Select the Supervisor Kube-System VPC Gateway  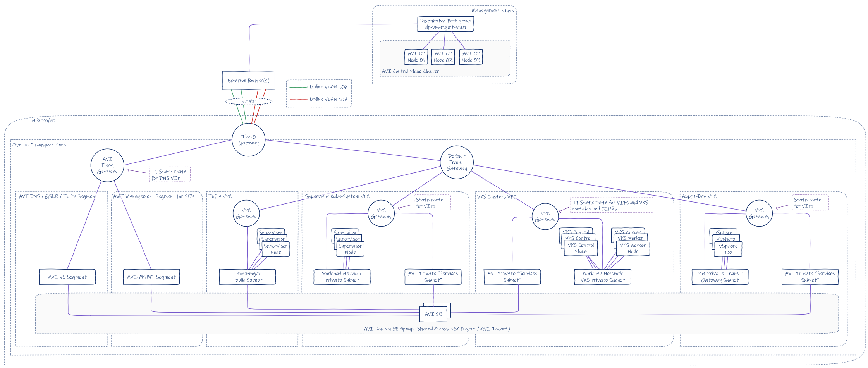(x=381, y=213)
